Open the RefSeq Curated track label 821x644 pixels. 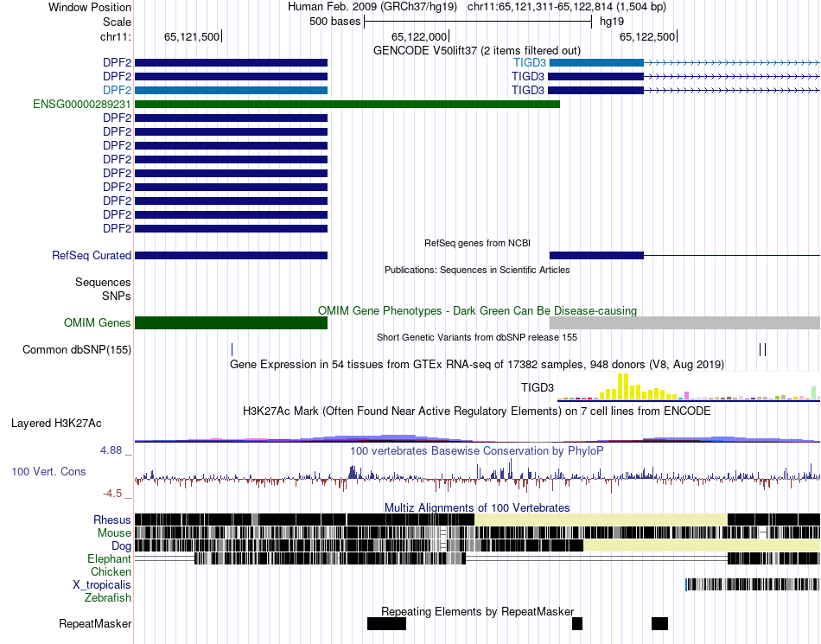point(92,256)
